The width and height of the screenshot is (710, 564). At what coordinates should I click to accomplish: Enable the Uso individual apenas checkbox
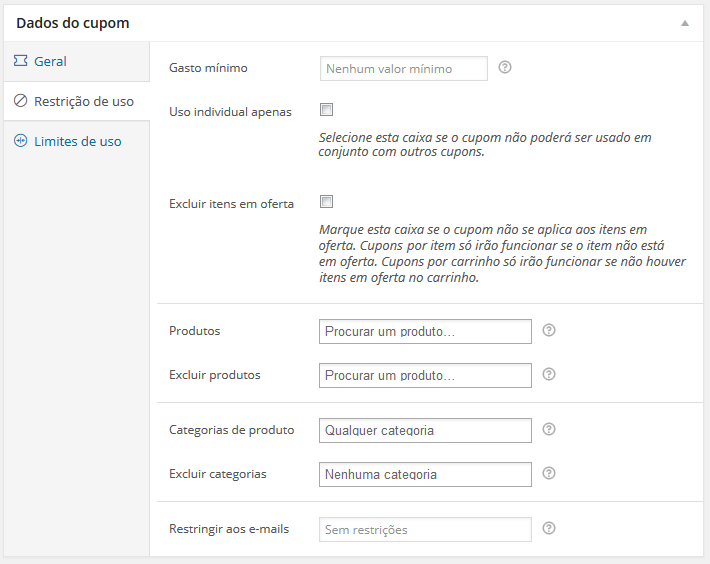pos(326,110)
